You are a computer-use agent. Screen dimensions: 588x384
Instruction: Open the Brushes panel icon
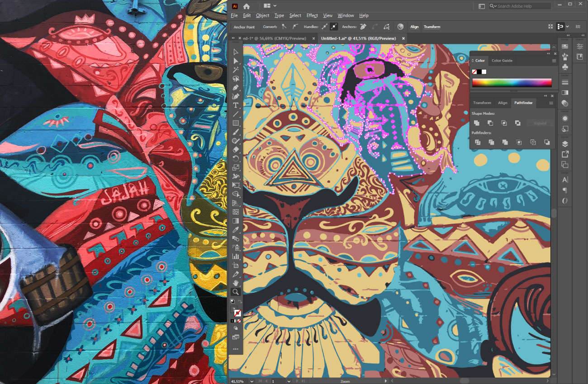[564, 56]
